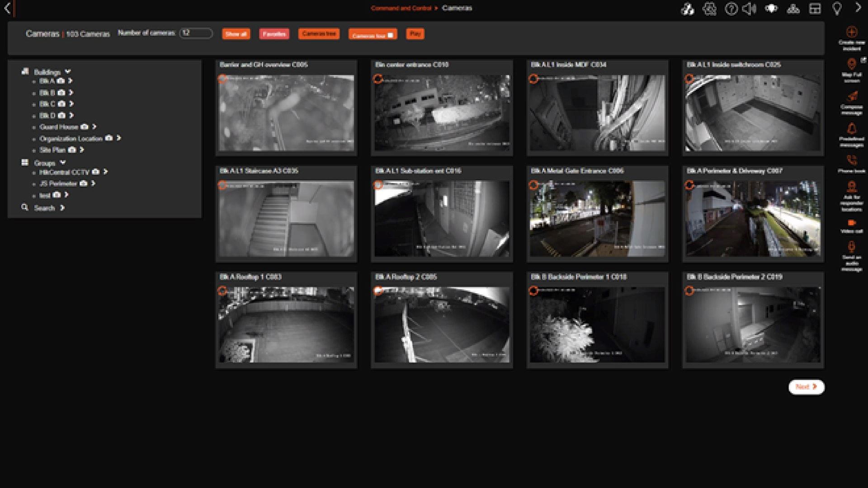The image size is (868, 488).
Task: Click refresh circle on Bin center entrance camera
Action: coord(378,79)
